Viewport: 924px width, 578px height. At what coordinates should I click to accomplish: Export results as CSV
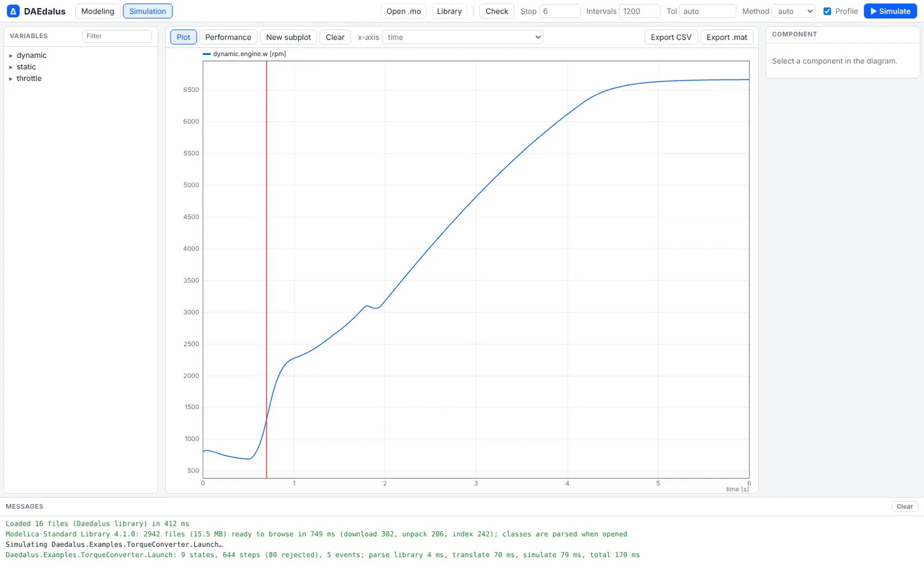[671, 37]
